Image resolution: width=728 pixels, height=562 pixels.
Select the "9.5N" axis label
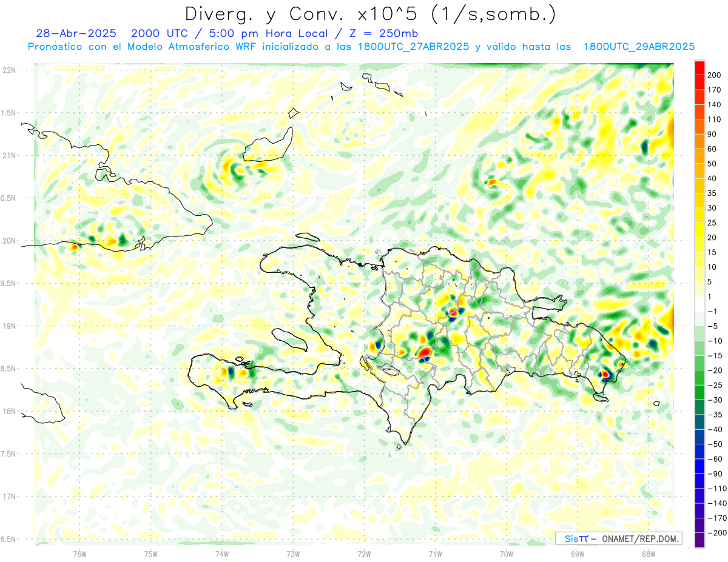pyautogui.click(x=8, y=283)
